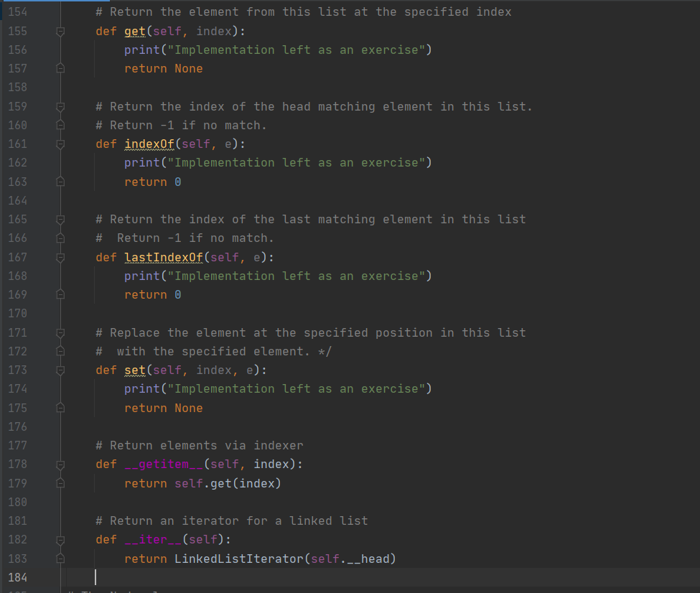
Task: Click the fold-end marker beside line 163
Action: coord(60,182)
